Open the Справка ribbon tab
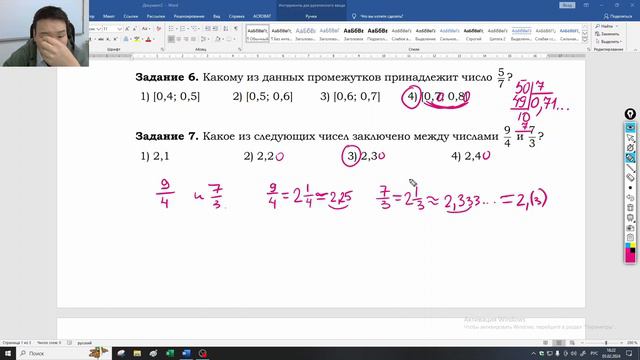The width and height of the screenshot is (640, 360). coord(237,16)
